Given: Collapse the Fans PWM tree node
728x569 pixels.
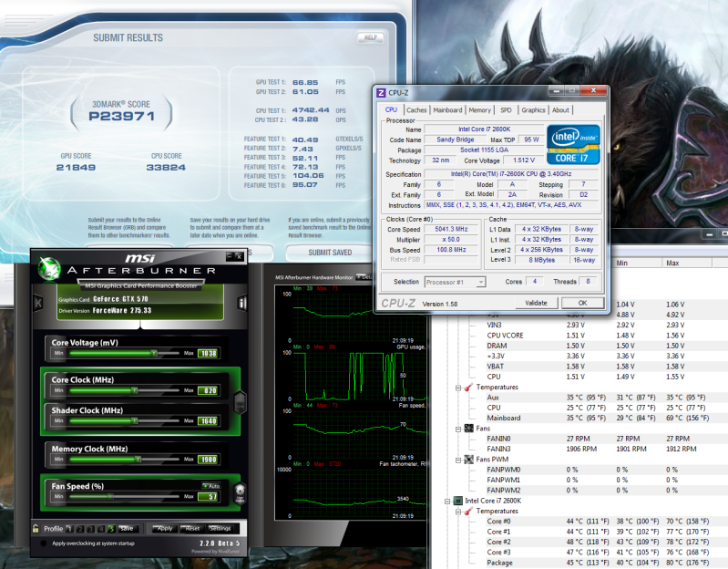Looking at the screenshot, I should pos(458,460).
